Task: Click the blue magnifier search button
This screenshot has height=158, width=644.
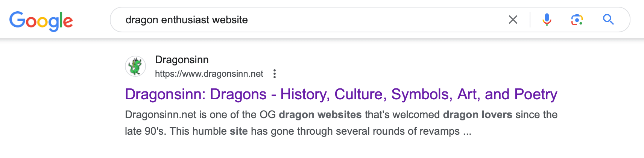Action: [608, 20]
